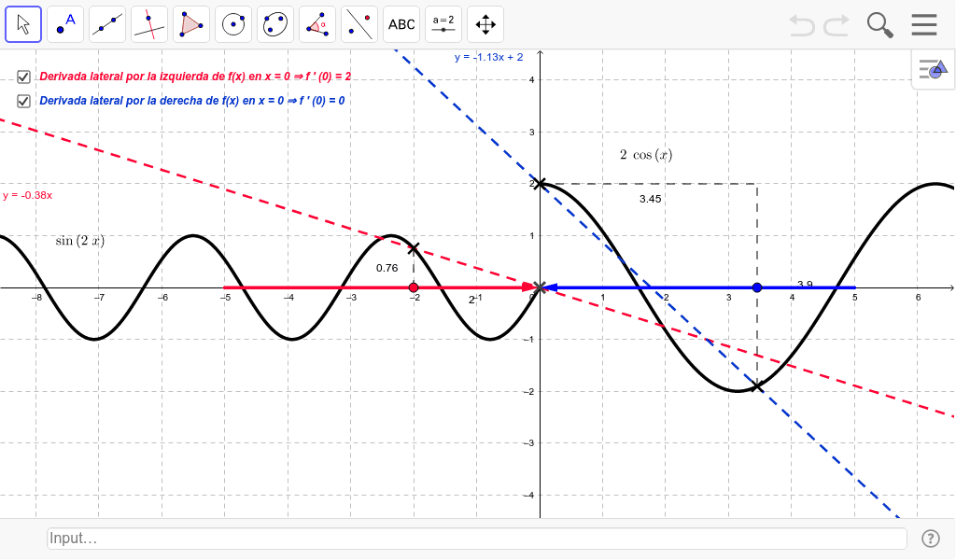Screen dimensions: 956x560
Task: Click the '2 cos (x)' function label
Action: [x=646, y=155]
